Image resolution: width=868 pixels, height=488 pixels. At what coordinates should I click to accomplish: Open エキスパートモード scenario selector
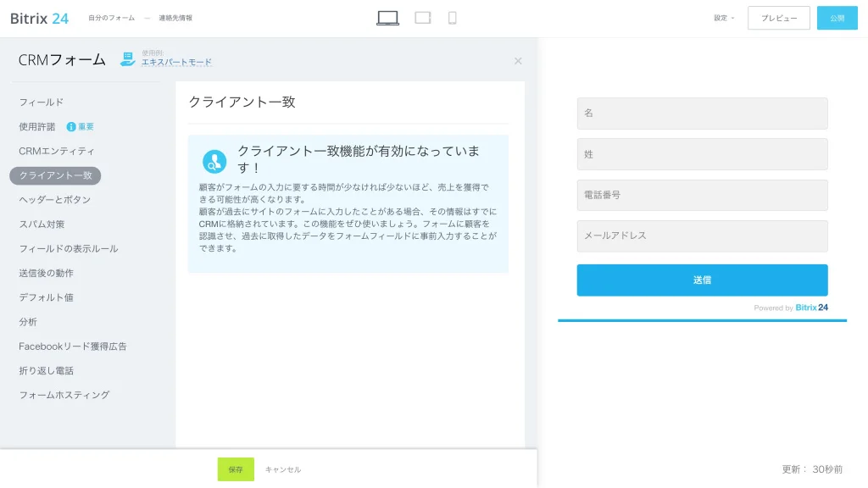[x=176, y=62]
